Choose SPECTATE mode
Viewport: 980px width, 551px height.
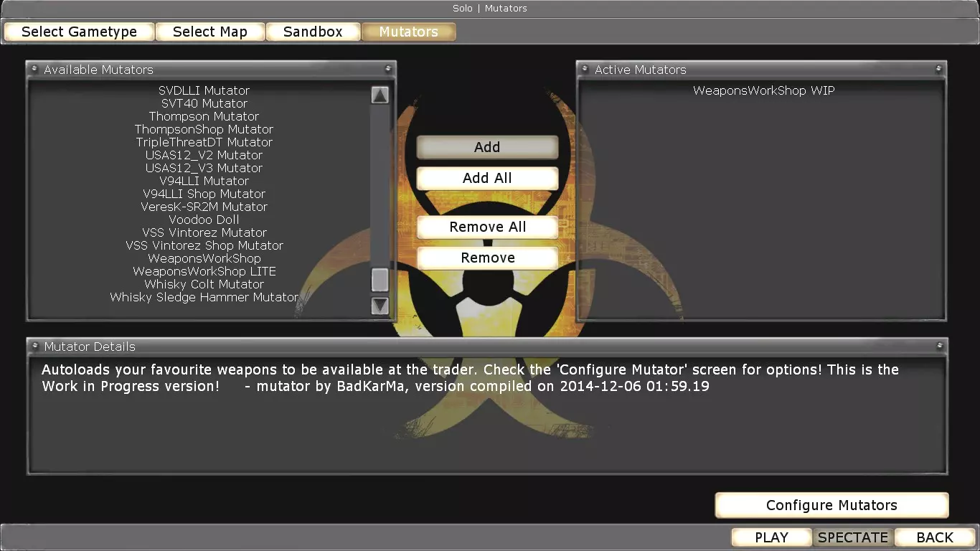[x=853, y=537]
